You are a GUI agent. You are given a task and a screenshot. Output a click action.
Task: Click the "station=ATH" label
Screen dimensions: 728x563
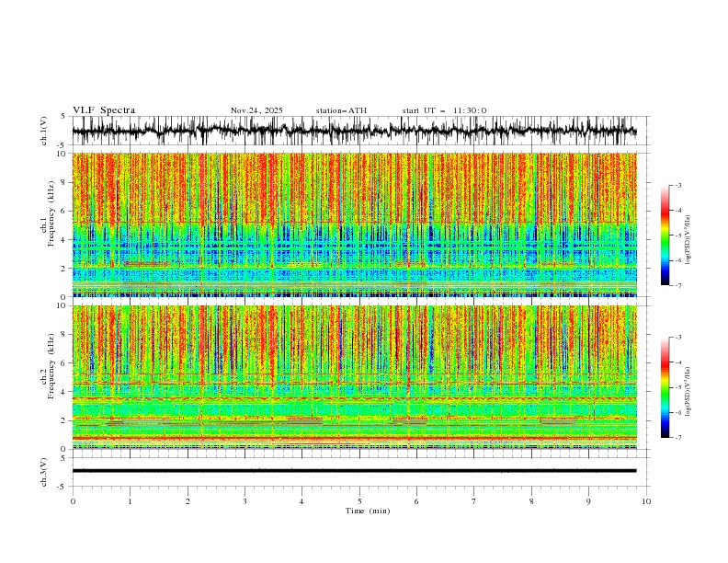(x=341, y=110)
